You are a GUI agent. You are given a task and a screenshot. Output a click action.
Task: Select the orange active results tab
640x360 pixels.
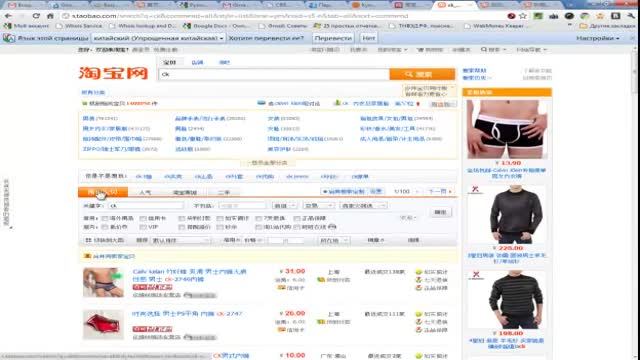(103, 192)
